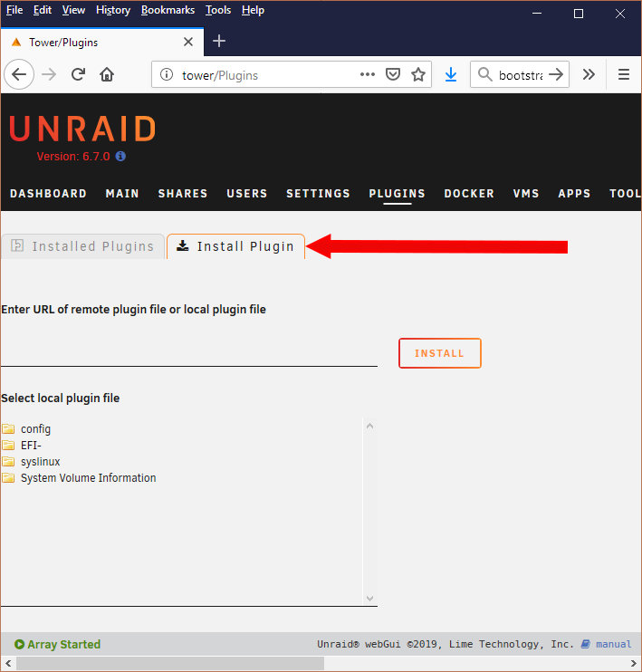Open a new browser tab

219,41
